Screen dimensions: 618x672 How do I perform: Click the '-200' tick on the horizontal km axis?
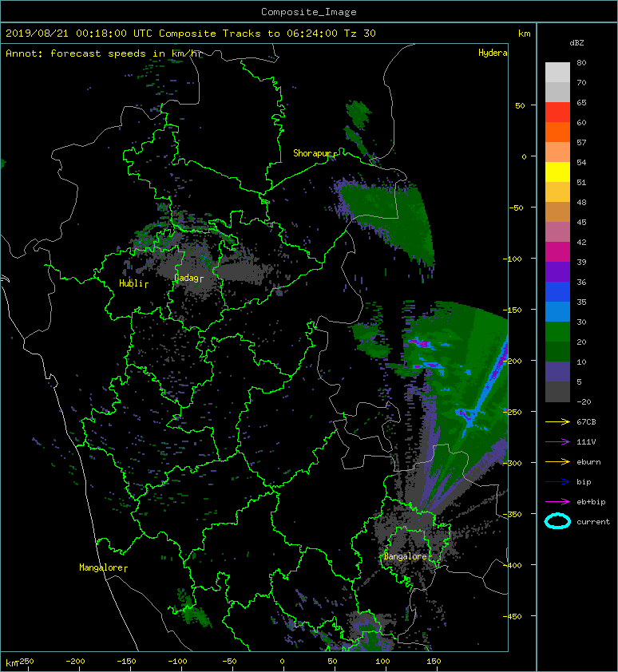click(x=76, y=662)
